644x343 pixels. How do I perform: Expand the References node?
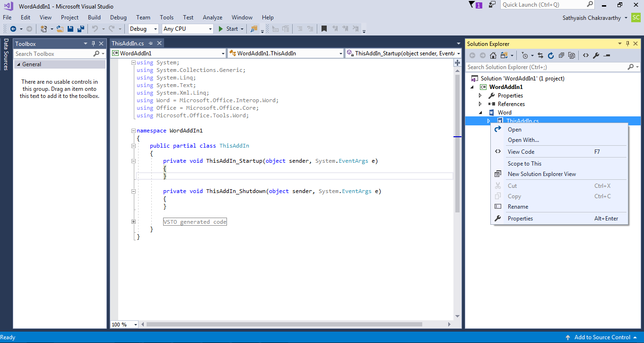480,104
